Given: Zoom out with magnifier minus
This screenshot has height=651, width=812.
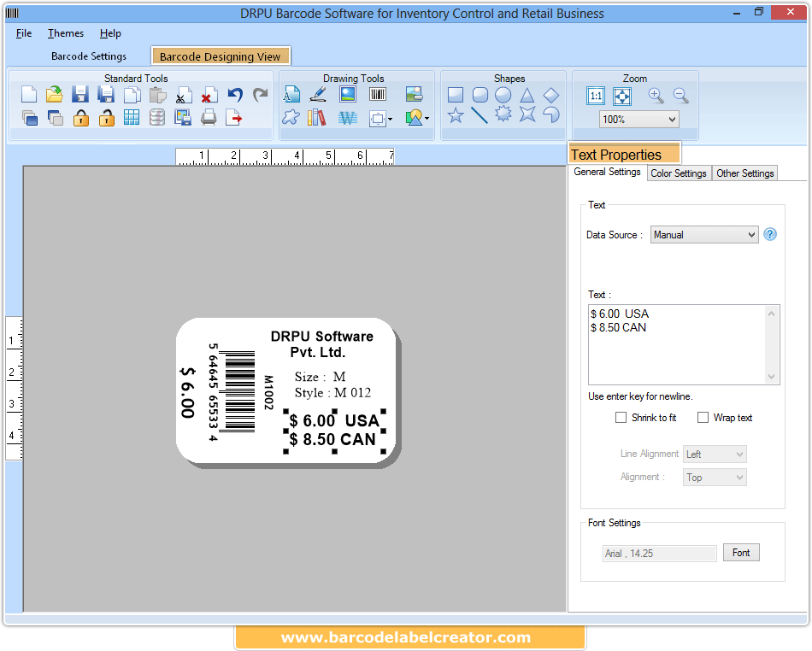Looking at the screenshot, I should (x=680, y=96).
